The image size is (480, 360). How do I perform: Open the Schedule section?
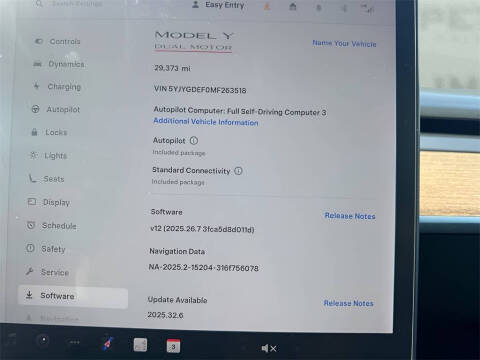pos(51,226)
